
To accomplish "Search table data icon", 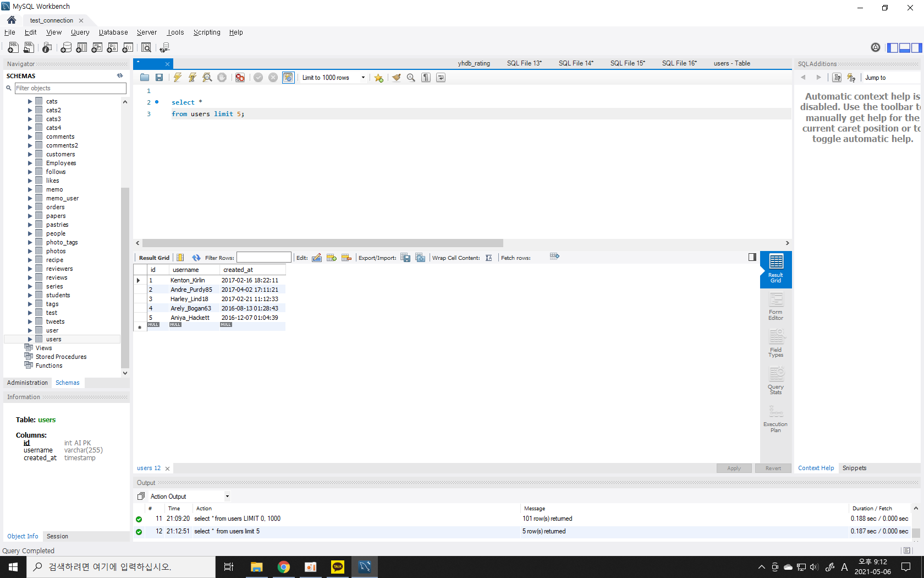I will [x=146, y=48].
